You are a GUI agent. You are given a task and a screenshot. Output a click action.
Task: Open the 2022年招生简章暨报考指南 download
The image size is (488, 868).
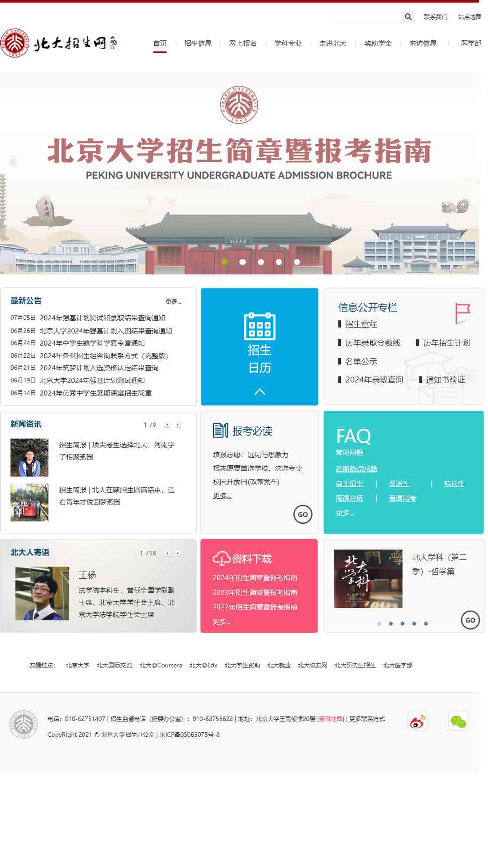click(x=255, y=607)
